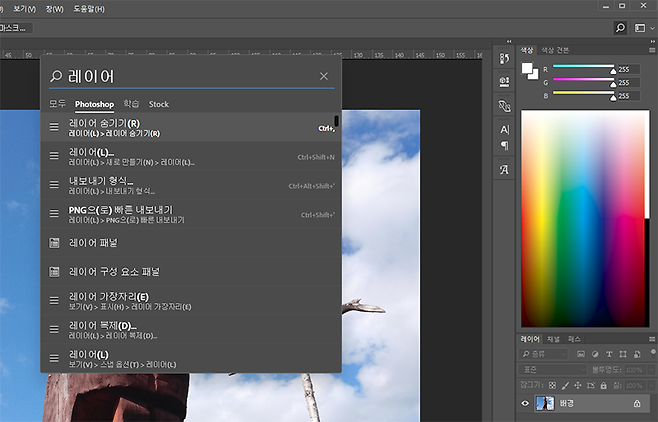The width and height of the screenshot is (658, 422).
Task: Click the search magnifier icon in the options bar
Action: 620,28
